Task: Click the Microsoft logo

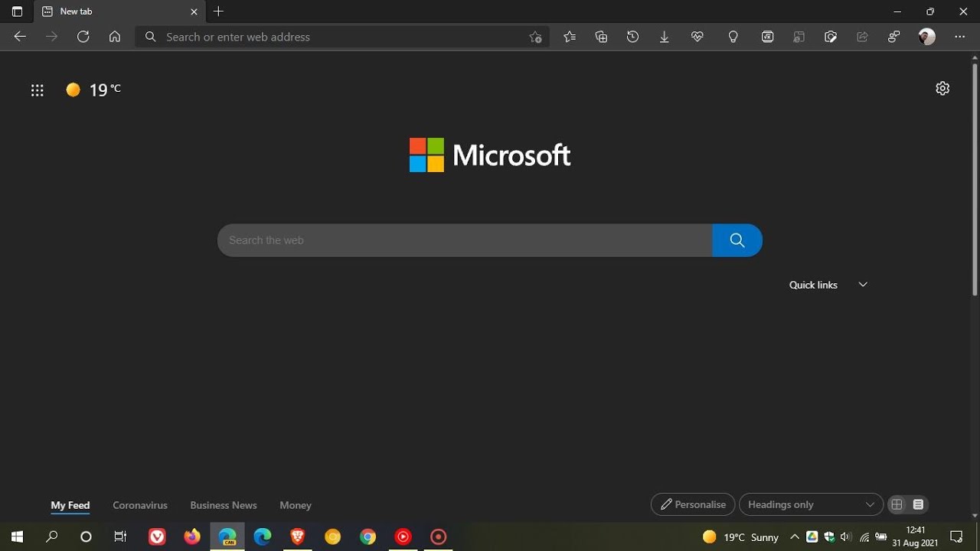Action: coord(490,155)
